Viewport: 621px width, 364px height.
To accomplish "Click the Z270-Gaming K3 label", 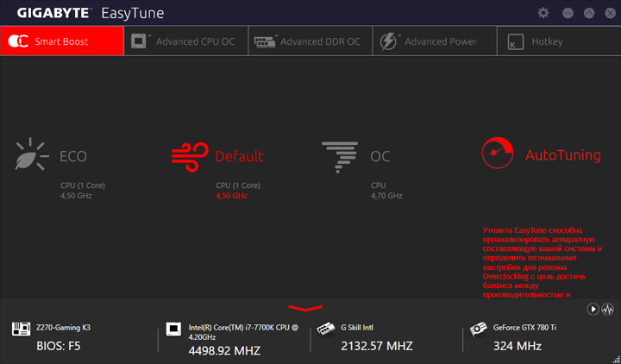I will point(63,328).
